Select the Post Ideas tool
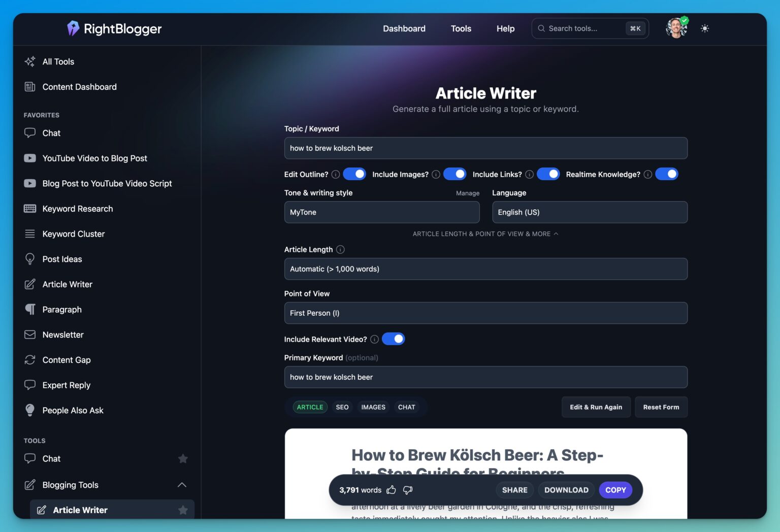 click(62, 259)
